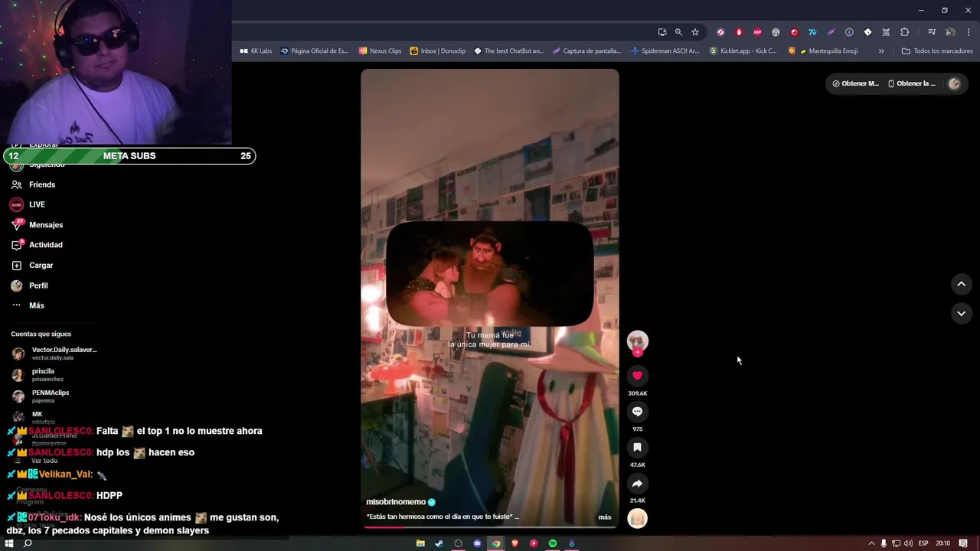Open The best ChatBot bookmark

[508, 51]
